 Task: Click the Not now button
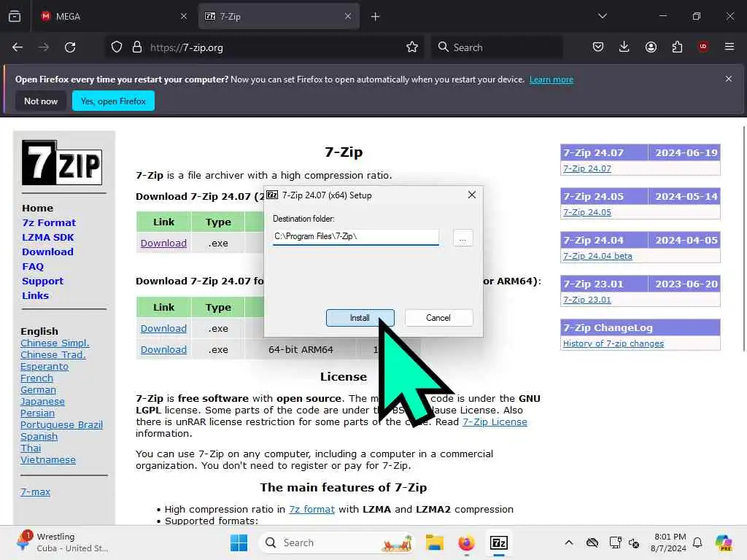pos(41,101)
